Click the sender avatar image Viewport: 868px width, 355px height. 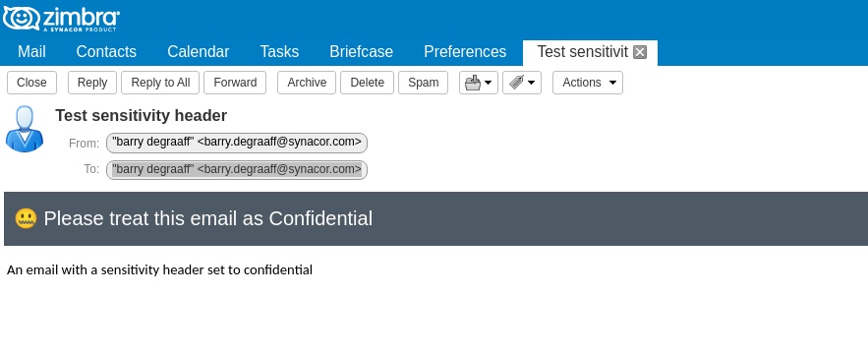25,129
